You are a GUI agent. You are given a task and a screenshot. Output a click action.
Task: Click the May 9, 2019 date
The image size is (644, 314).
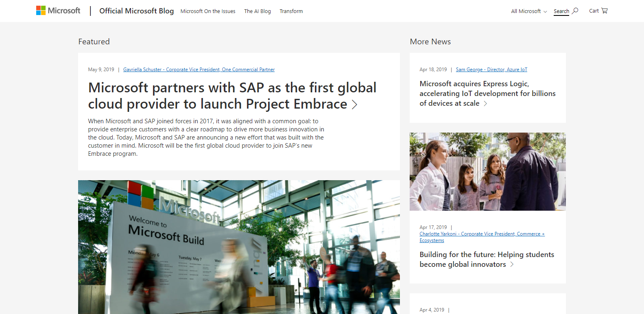pyautogui.click(x=101, y=70)
